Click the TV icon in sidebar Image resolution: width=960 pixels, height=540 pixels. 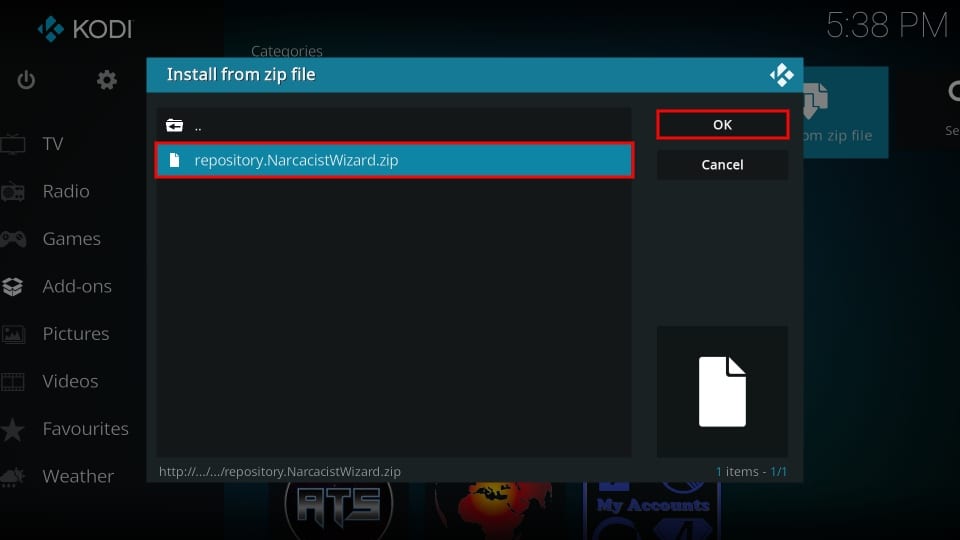click(x=12, y=144)
